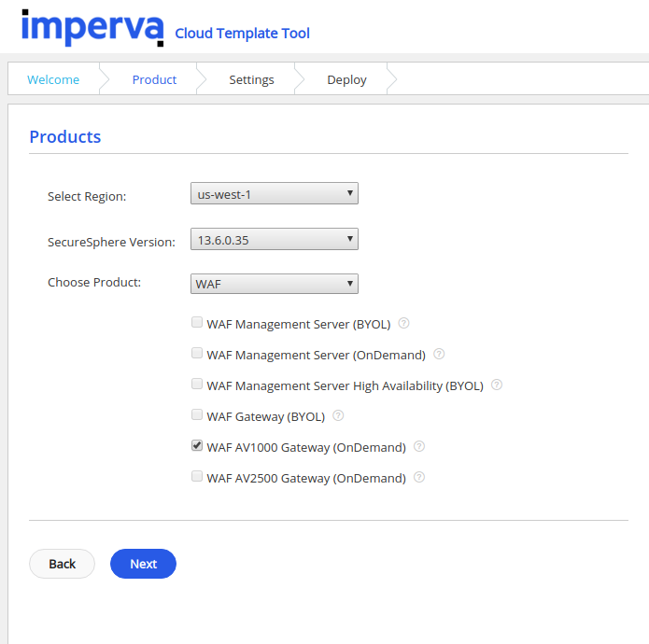Select WAF Management Server High Availability checkbox
Image resolution: width=649 pixels, height=644 pixels.
click(197, 385)
